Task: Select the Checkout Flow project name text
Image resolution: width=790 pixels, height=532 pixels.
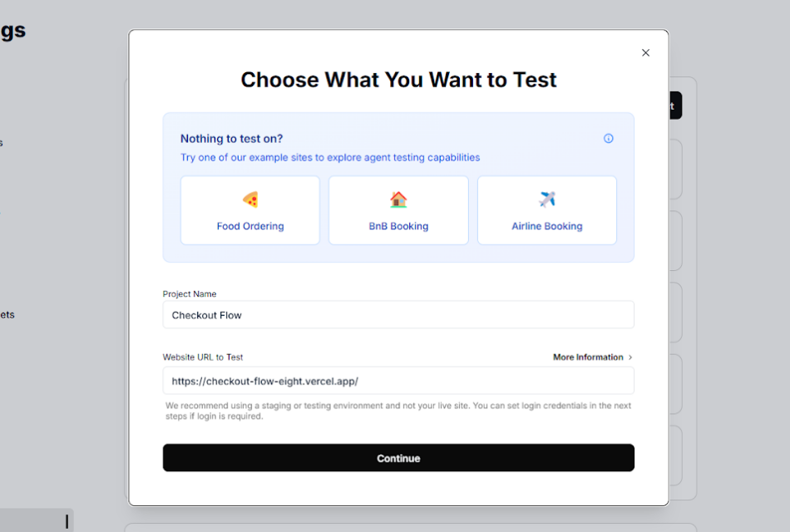Action: coord(207,314)
